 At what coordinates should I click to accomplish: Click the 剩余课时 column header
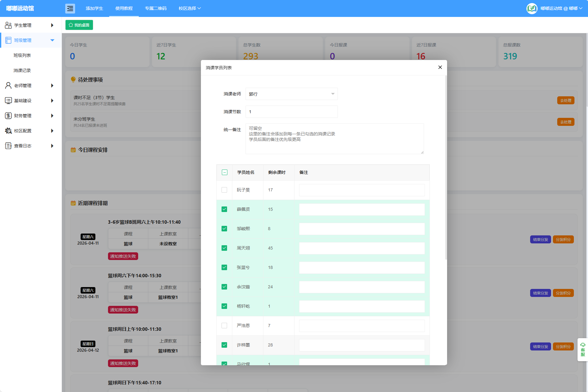(x=277, y=172)
